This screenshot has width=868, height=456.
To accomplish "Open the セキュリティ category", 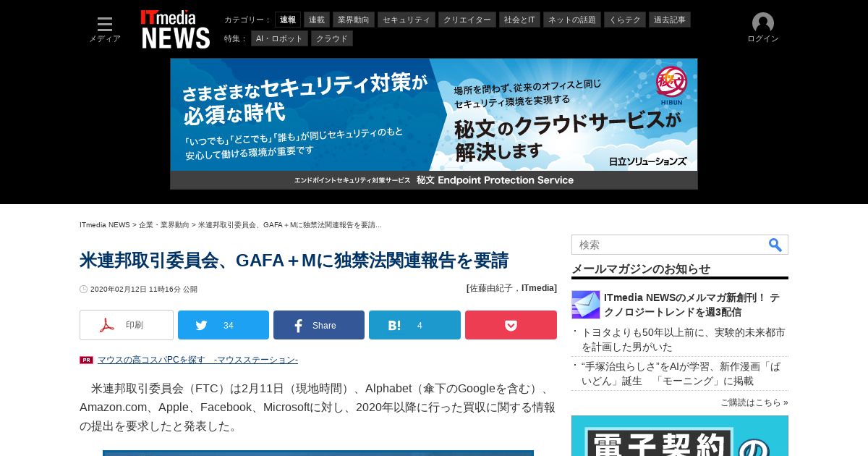I will pos(407,20).
